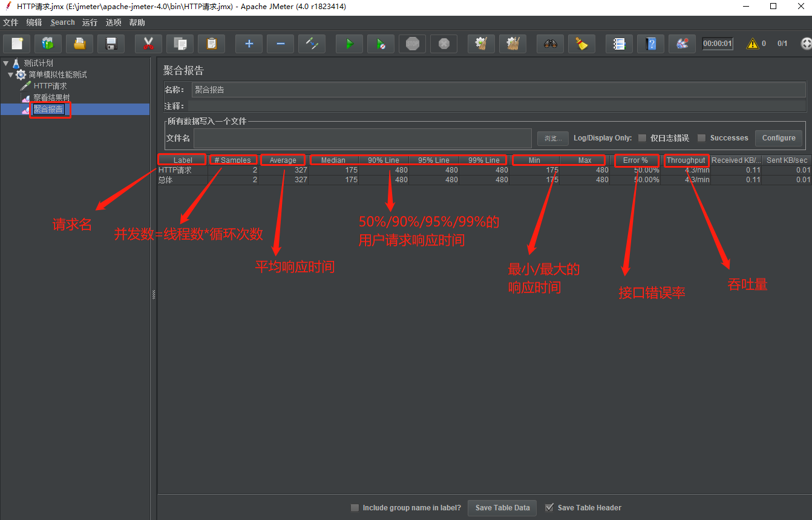Screen dimensions: 812x520
Task: Click the Expand all plus icon
Action: click(x=249, y=44)
